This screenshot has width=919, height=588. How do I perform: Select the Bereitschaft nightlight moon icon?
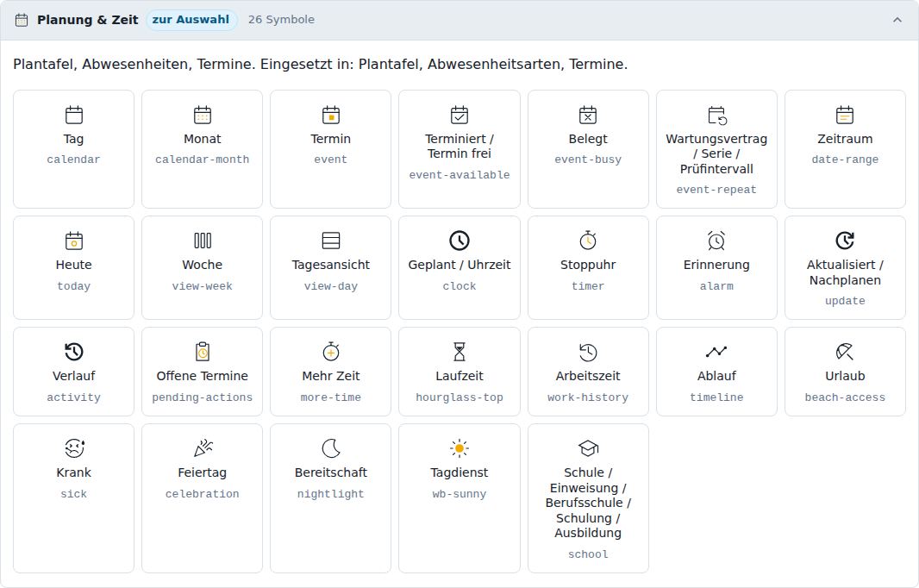pos(330,448)
